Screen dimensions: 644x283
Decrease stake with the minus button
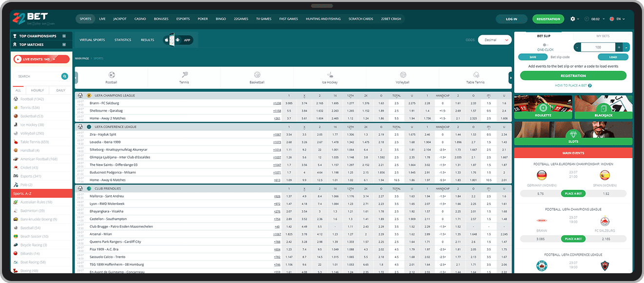[x=578, y=47]
